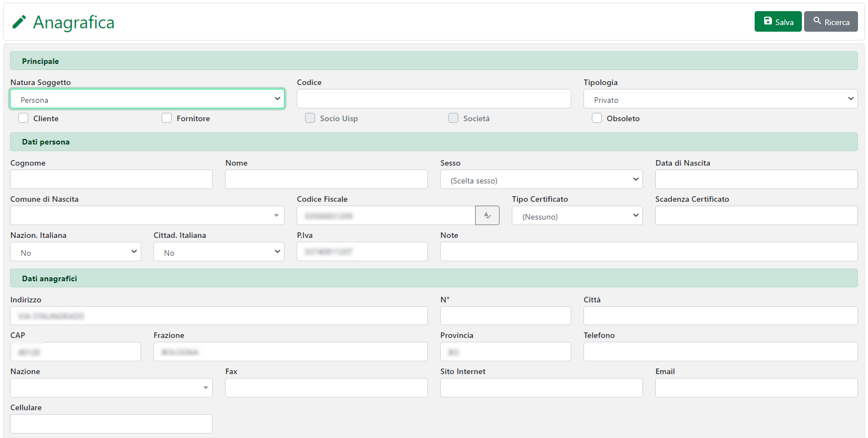Check the Obsoleto checkbox
Viewport: 868px width, 438px height.
click(597, 118)
